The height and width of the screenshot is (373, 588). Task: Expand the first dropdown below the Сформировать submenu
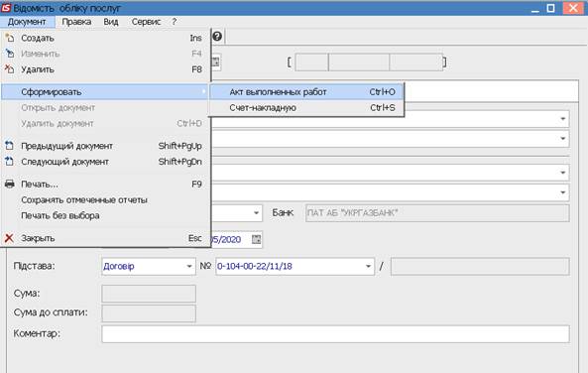(563, 119)
